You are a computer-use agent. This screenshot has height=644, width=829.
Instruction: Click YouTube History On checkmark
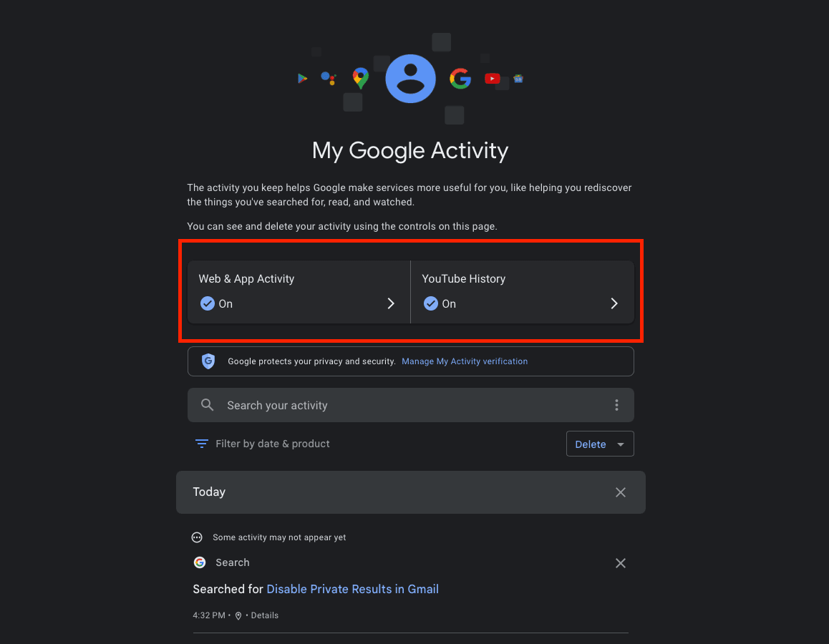(431, 304)
